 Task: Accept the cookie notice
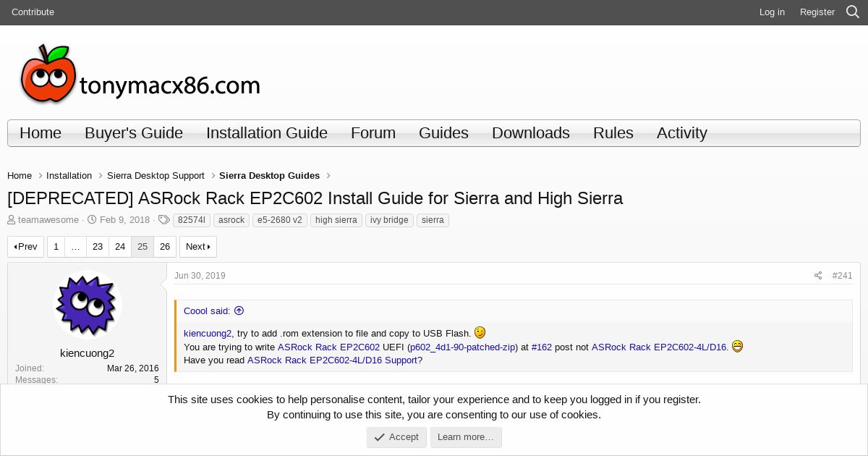[x=396, y=437]
